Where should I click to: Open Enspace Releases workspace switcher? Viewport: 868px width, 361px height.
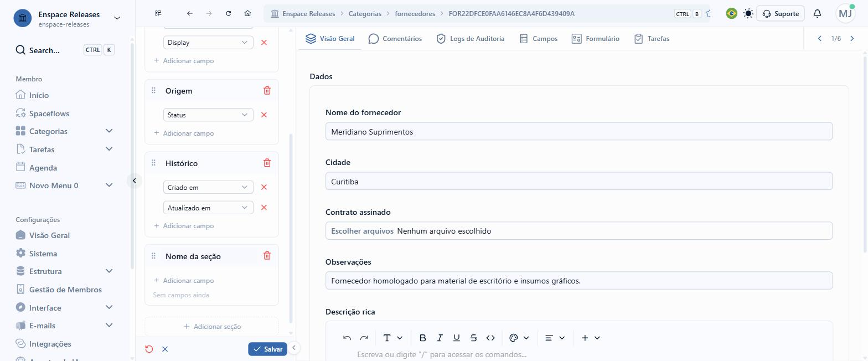coord(67,18)
